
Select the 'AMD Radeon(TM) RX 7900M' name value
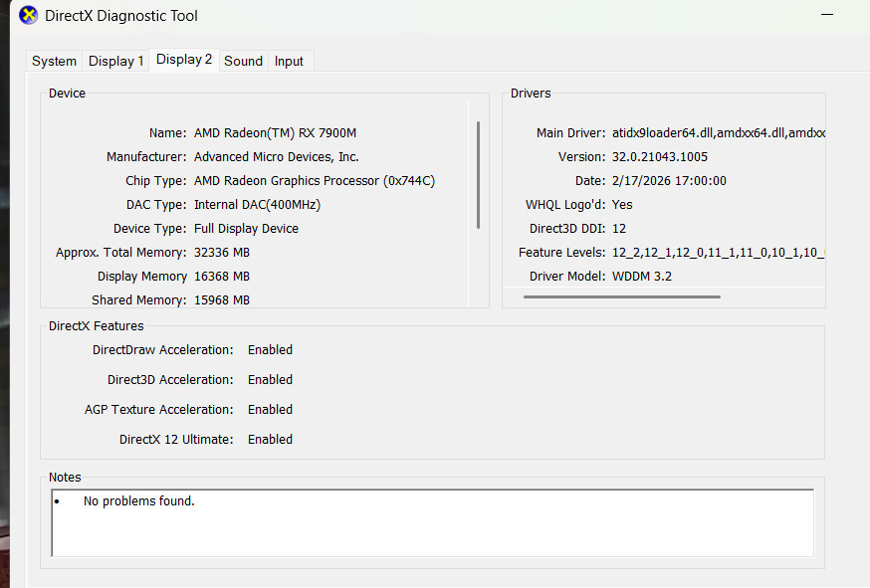tap(275, 133)
